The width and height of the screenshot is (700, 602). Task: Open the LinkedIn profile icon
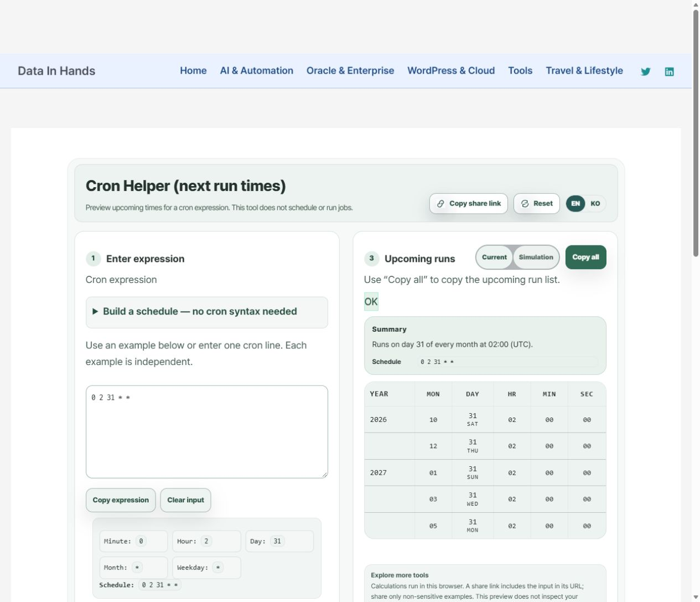[x=669, y=71]
